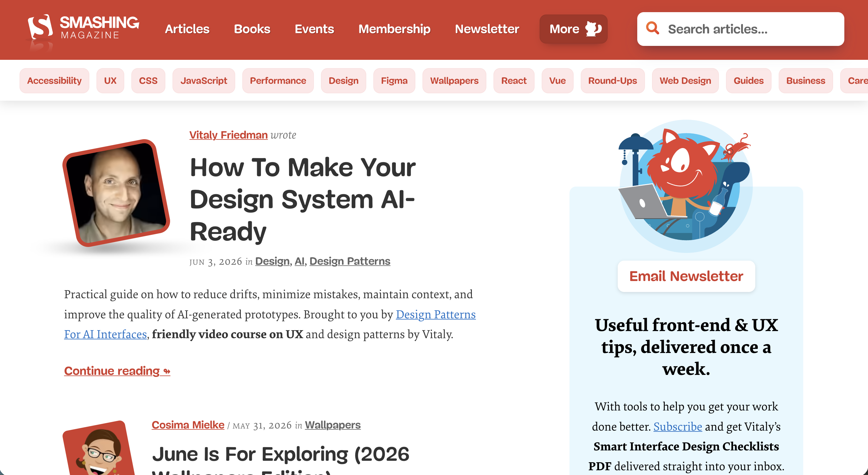Open the Design Patterns tag link
Image resolution: width=868 pixels, height=475 pixels.
(x=350, y=261)
